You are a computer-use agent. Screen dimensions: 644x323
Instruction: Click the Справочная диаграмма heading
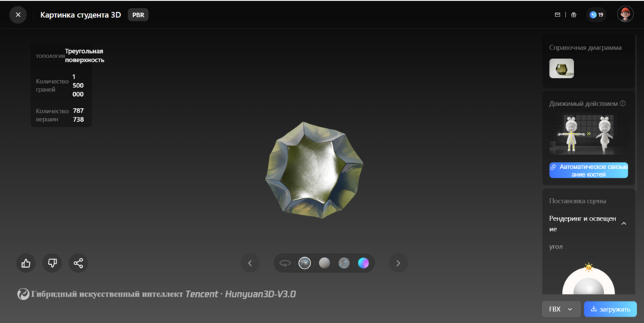[x=585, y=48]
